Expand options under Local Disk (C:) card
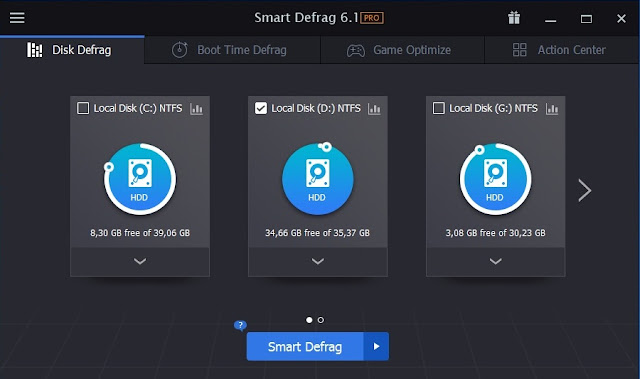Screen dimensions: 640x379 [140, 262]
